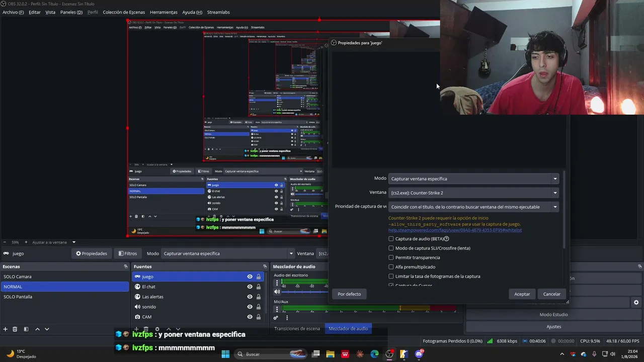Switch to Counter-Strike 2 in the taskbar

[x=404, y=354]
